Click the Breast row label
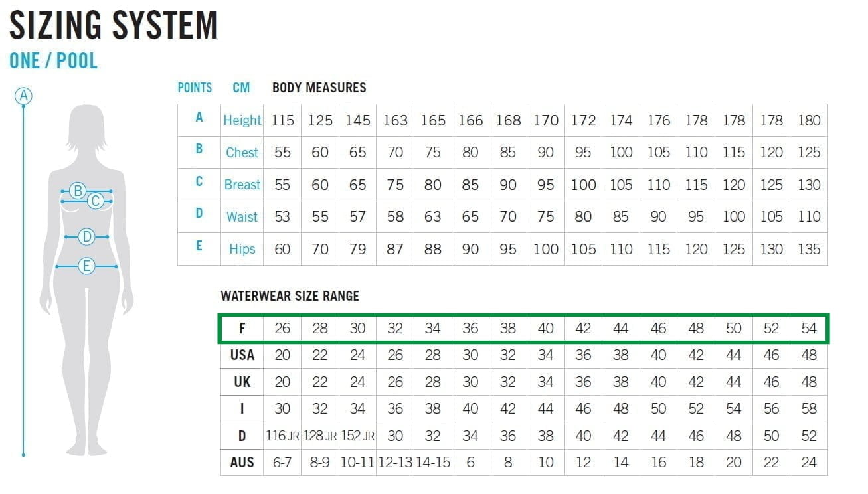This screenshot has width=868, height=494. click(x=242, y=185)
